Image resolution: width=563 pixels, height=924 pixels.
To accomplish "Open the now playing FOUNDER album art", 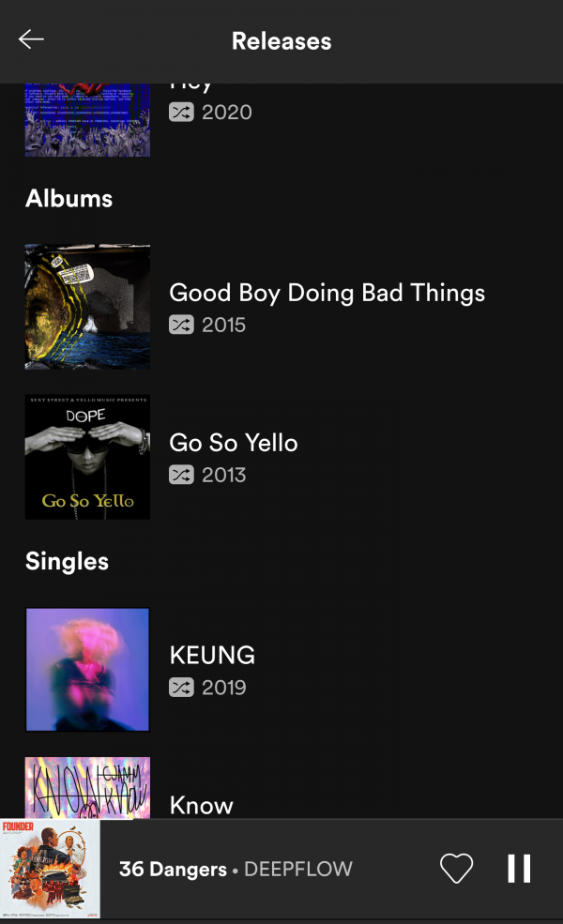I will pos(50,869).
